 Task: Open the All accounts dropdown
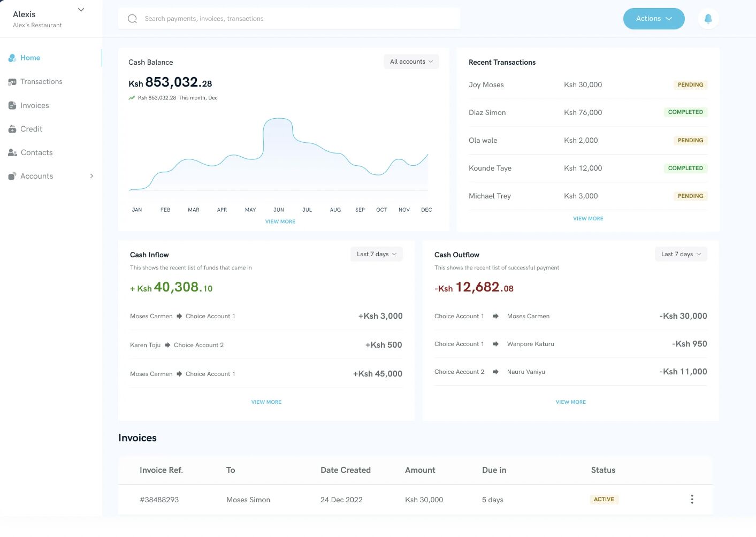411,62
